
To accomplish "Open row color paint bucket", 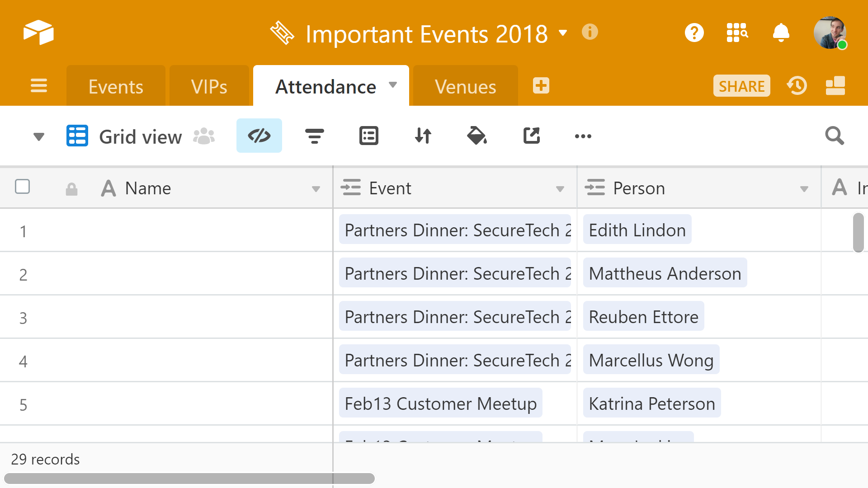I will 477,136.
